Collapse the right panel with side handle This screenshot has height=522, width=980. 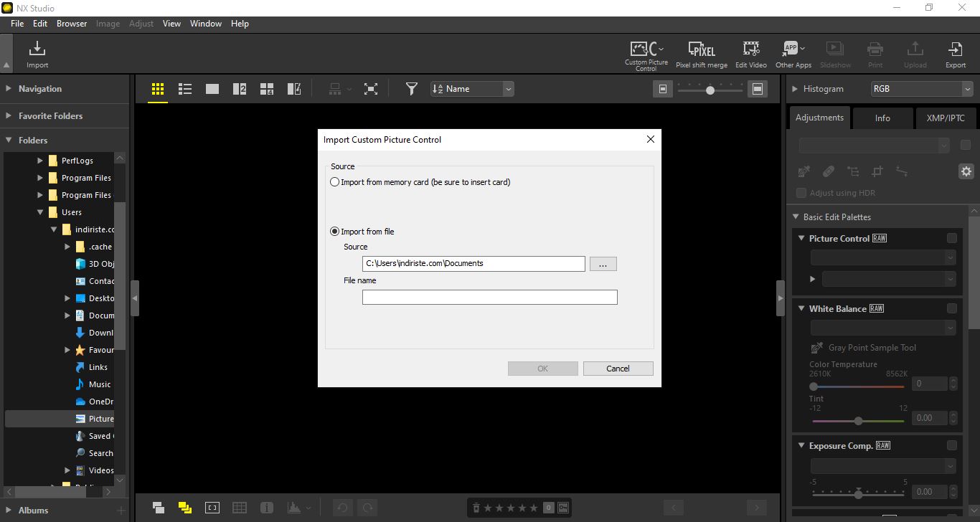pyautogui.click(x=781, y=298)
